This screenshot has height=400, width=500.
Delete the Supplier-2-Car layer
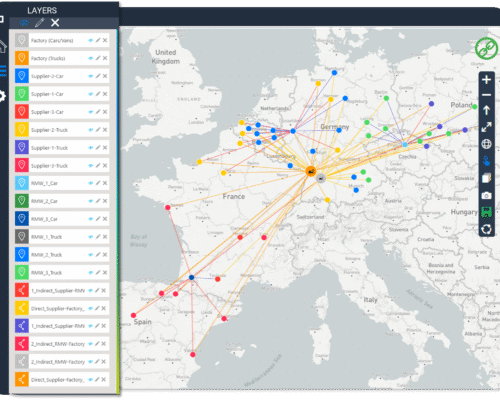[105, 76]
